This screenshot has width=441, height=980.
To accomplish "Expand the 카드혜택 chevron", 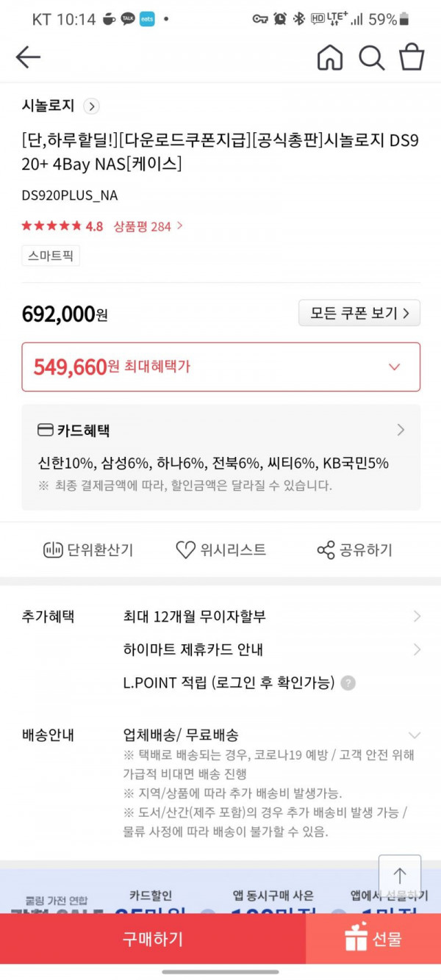I will (401, 430).
